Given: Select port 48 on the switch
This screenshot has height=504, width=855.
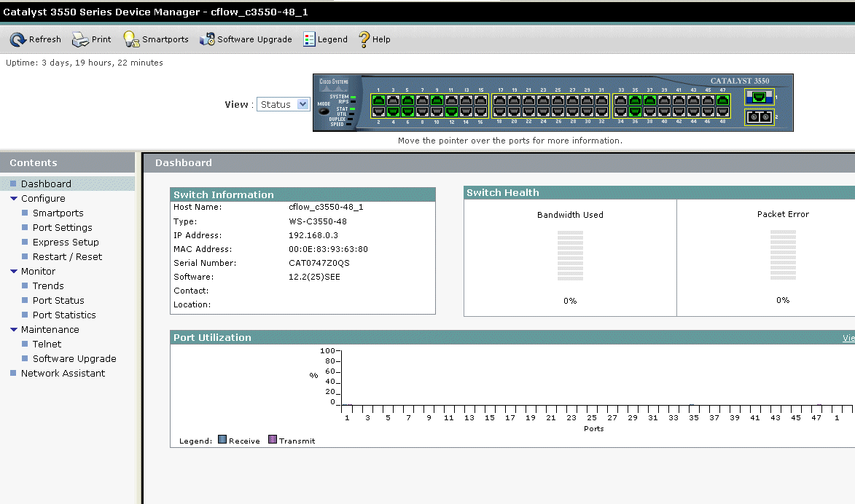Looking at the screenshot, I should click(722, 111).
